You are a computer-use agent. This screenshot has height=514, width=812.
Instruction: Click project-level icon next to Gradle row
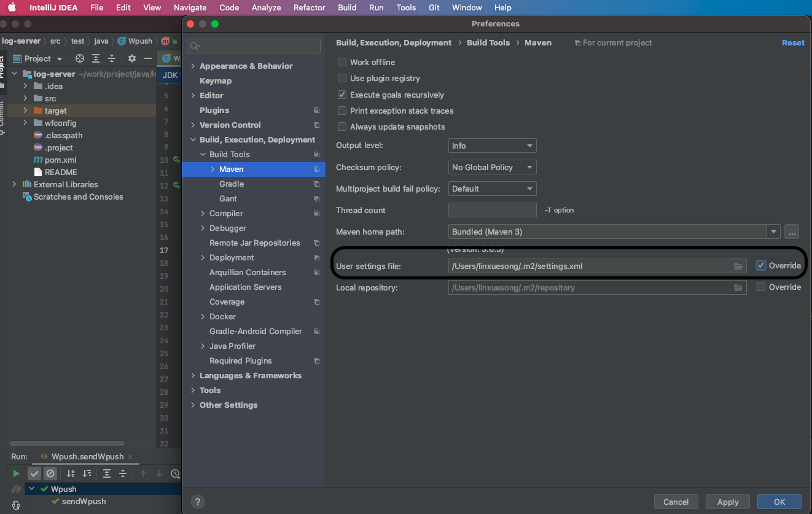coord(317,184)
